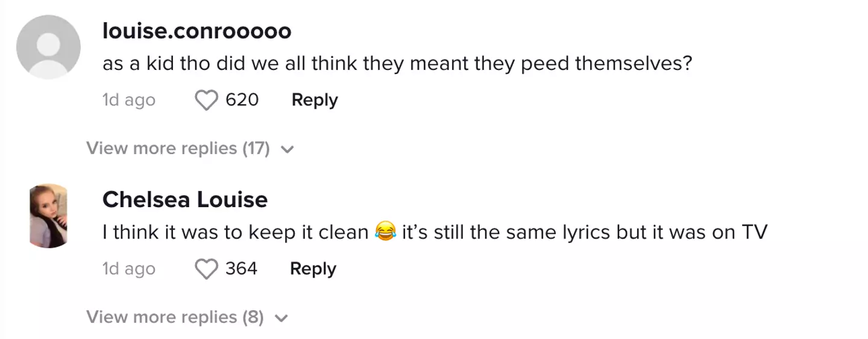The height and width of the screenshot is (339, 868).
Task: Click "1d ago" under Chelsea Louise's comment
Action: (x=129, y=269)
